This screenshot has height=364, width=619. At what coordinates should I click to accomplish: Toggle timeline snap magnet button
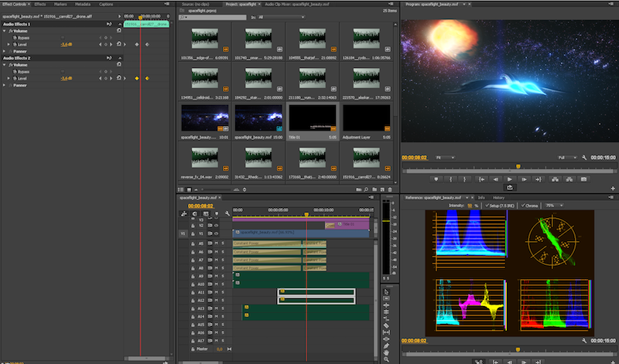click(x=195, y=213)
